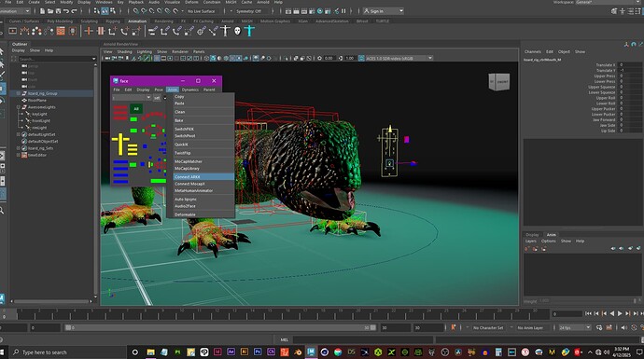This screenshot has height=359, width=644.
Task: Click the cyan skeleton figure shelf icon
Action: click(249, 31)
